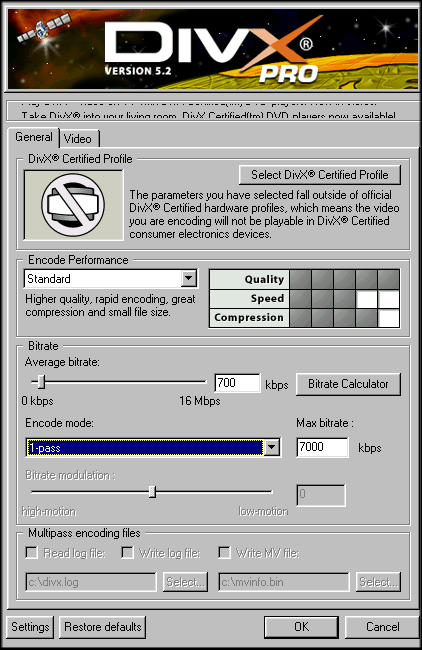Click the high-motion label
This screenshot has height=650, width=422.
click(49, 512)
